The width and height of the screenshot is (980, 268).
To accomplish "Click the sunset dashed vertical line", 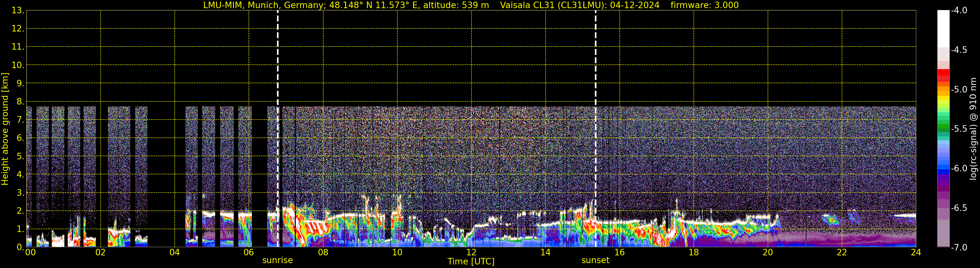I will pos(595,129).
